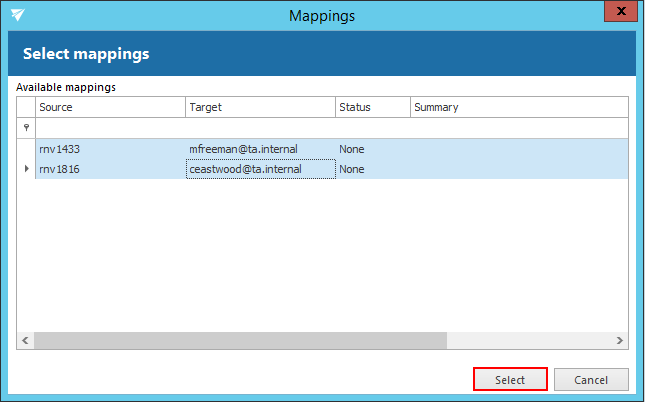Select the rnv1816 source cell
The height and width of the screenshot is (402, 645).
pyautogui.click(x=110, y=169)
